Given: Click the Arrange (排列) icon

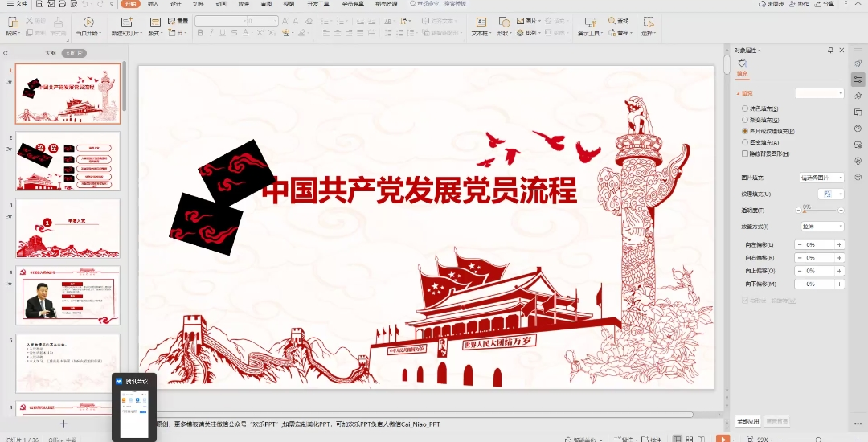Looking at the screenshot, I should [520, 33].
